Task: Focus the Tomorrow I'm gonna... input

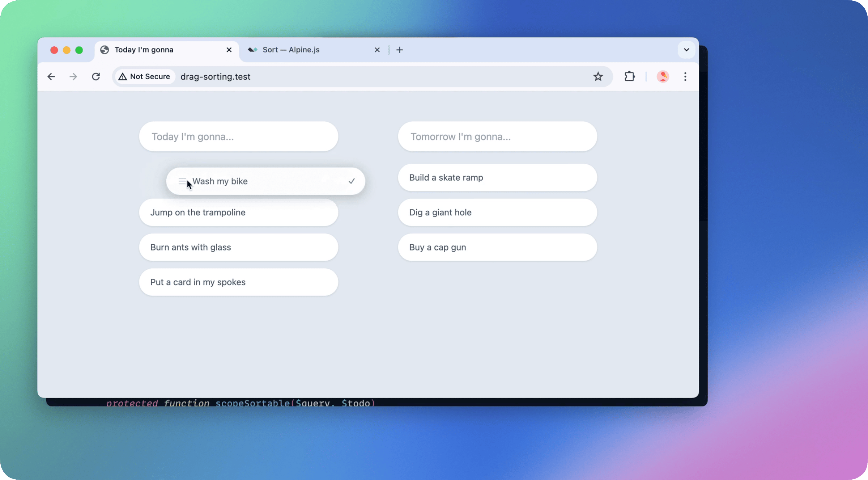Action: click(x=497, y=136)
